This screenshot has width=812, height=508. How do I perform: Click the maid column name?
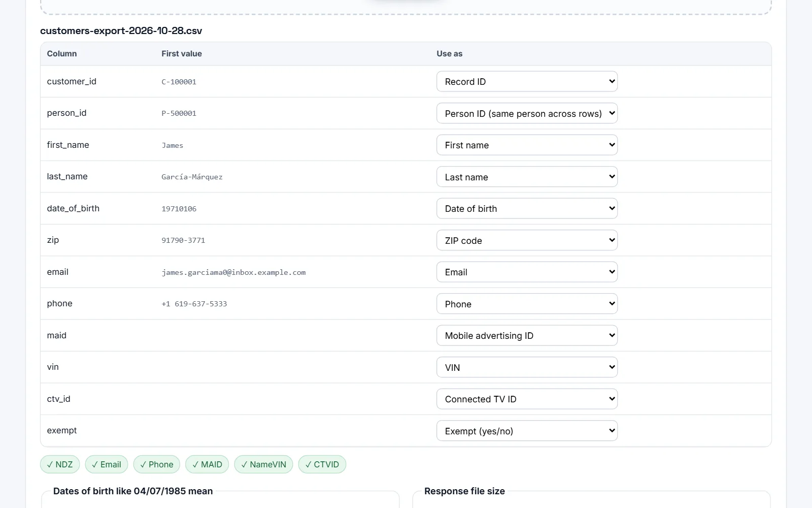pyautogui.click(x=56, y=335)
